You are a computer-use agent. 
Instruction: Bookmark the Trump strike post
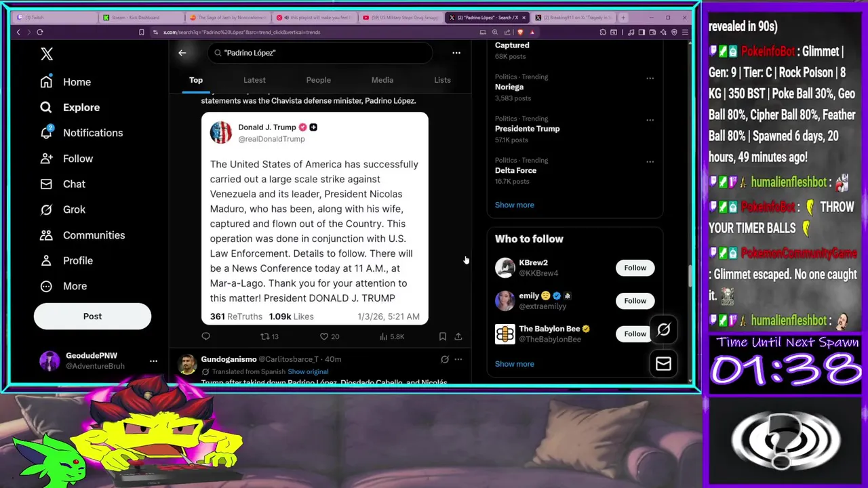(x=443, y=336)
